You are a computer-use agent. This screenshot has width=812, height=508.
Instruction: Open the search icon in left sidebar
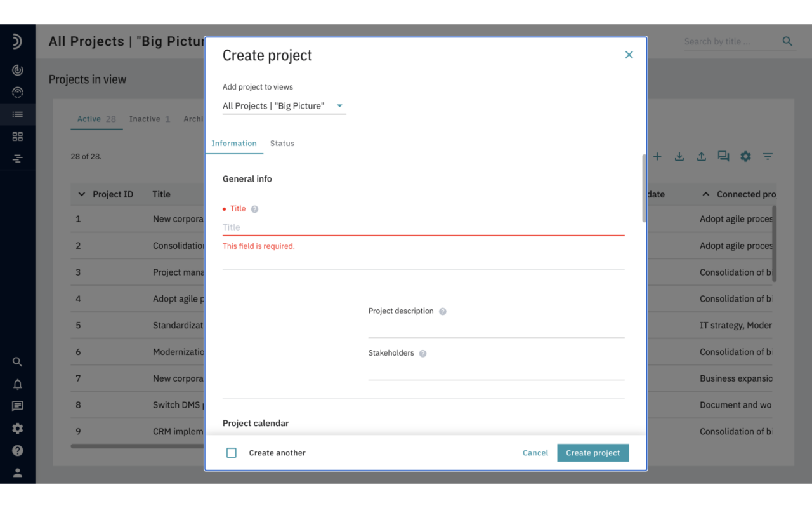point(17,361)
